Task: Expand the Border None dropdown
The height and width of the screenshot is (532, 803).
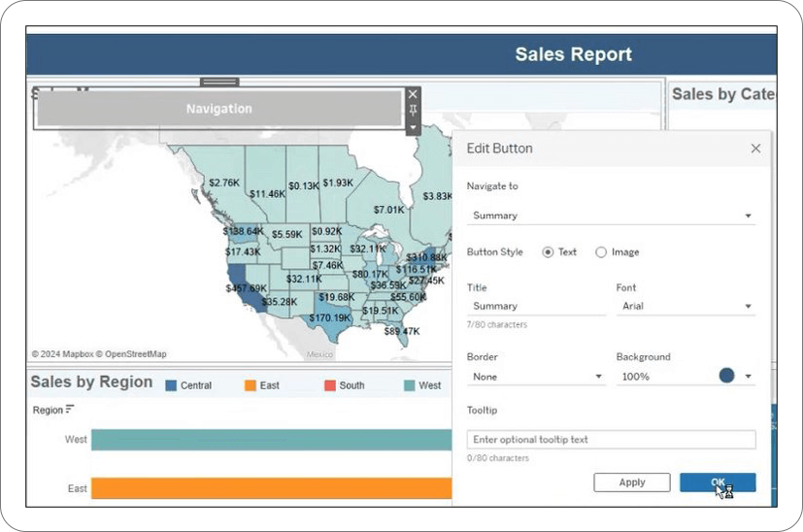Action: point(536,377)
